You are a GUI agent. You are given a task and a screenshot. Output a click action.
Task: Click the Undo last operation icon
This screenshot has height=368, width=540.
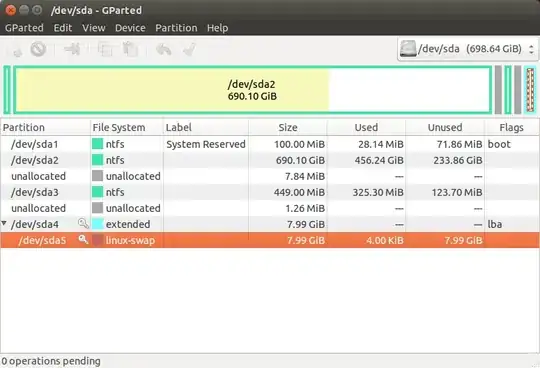click(164, 50)
